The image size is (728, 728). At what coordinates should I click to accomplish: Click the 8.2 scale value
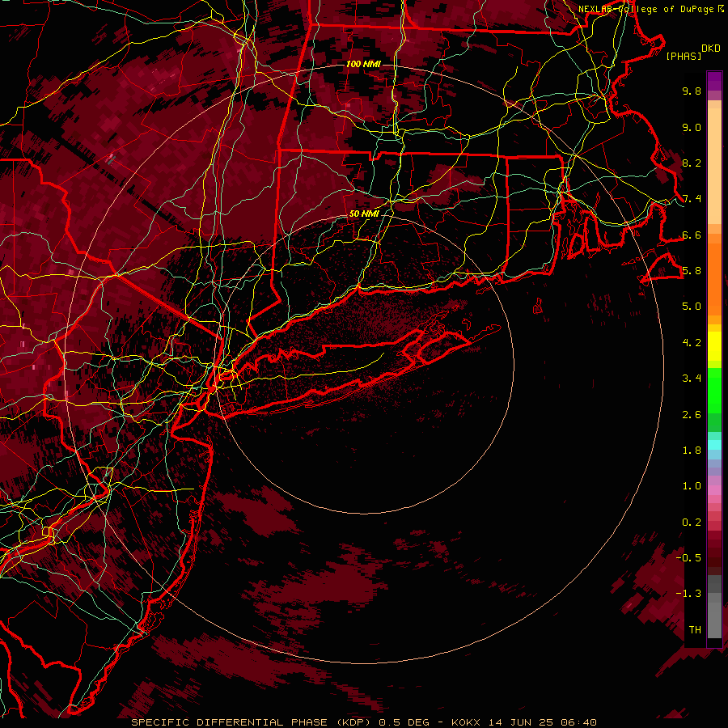[x=692, y=163]
